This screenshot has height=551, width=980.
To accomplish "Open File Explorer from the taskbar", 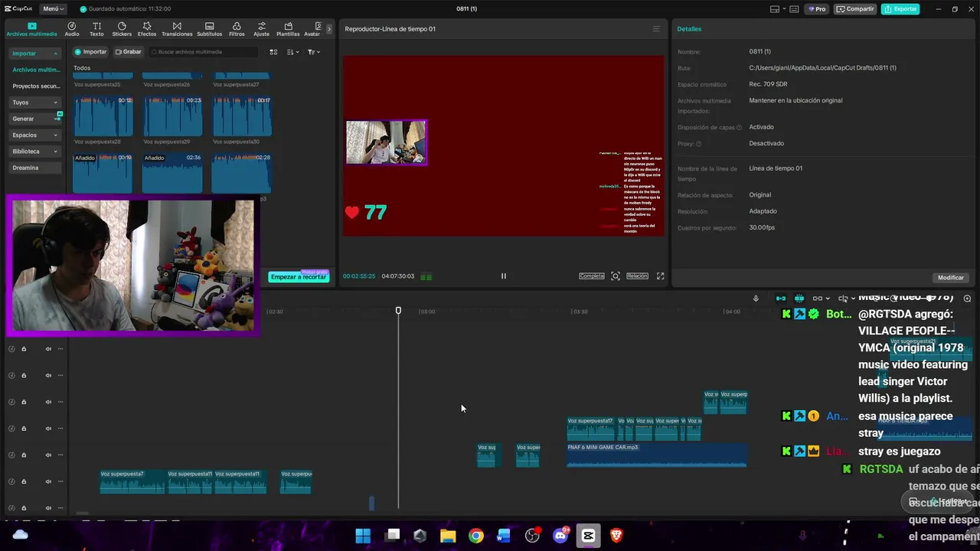I will tap(448, 536).
